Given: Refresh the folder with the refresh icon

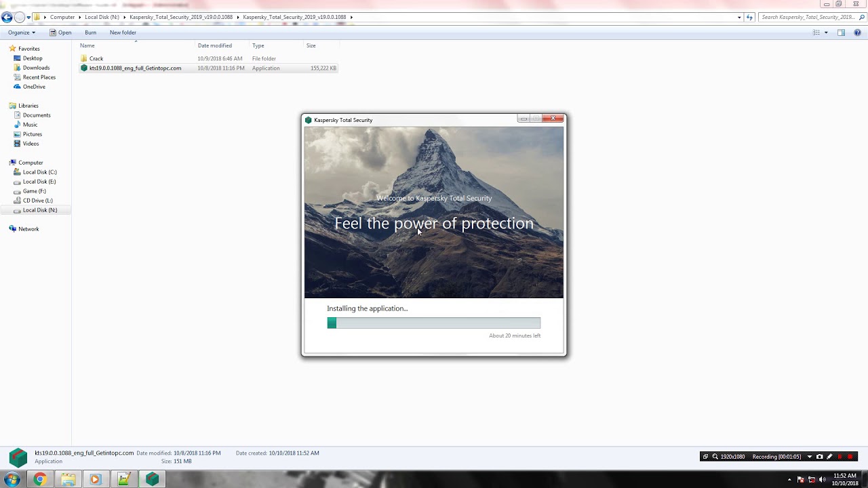Looking at the screenshot, I should (750, 17).
